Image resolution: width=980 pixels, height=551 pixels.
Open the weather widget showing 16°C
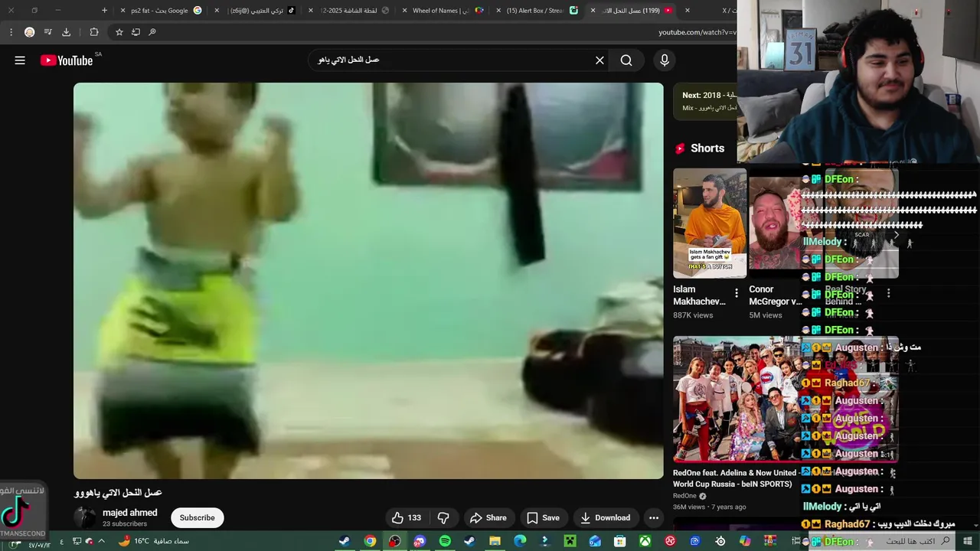click(153, 541)
